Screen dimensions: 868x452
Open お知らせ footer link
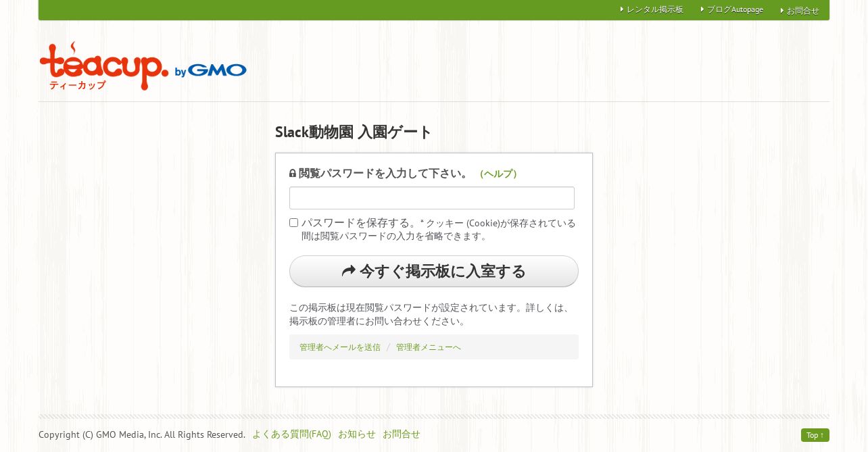[357, 434]
